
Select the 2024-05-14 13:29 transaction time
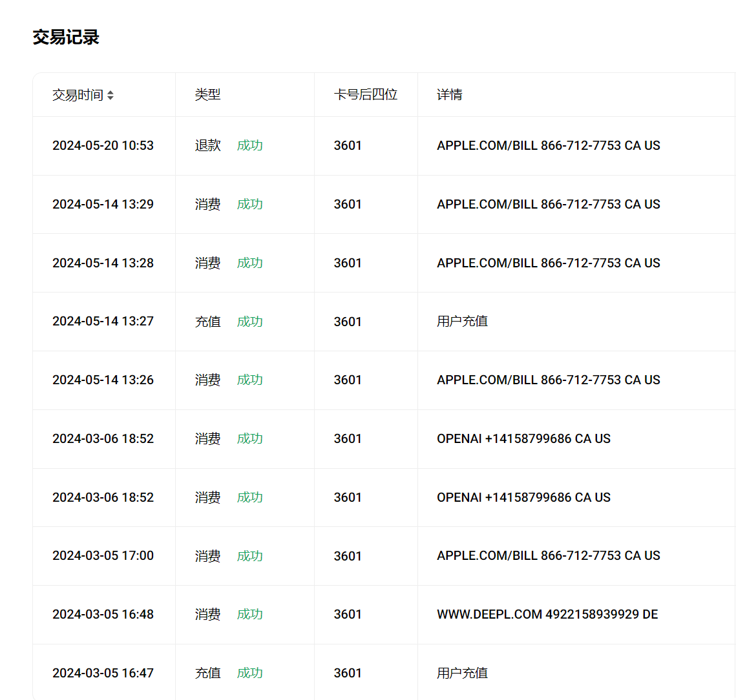tap(103, 204)
